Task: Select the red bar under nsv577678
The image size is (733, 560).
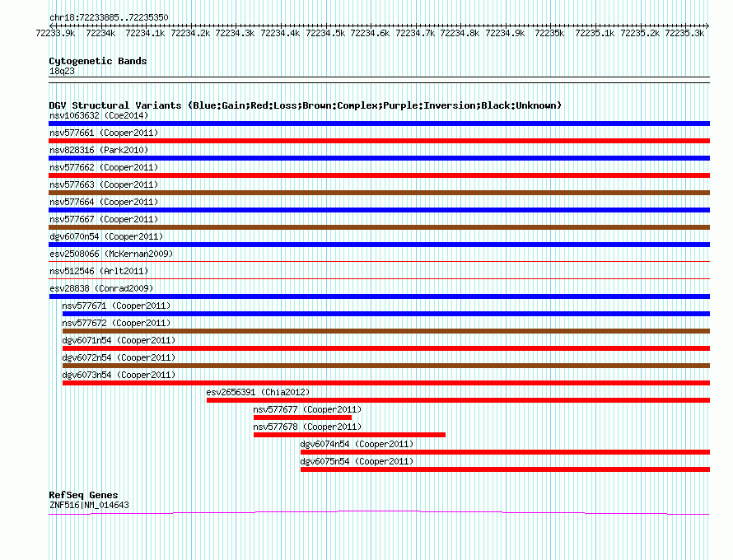Action: tap(349, 435)
